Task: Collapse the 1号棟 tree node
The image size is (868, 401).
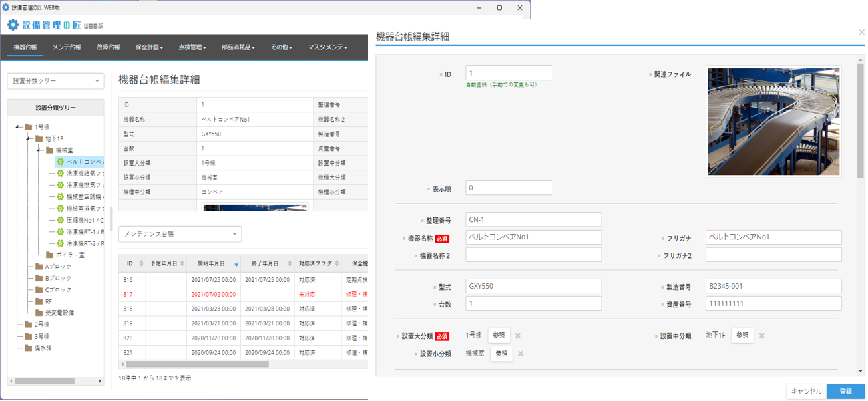Action: coord(17,127)
